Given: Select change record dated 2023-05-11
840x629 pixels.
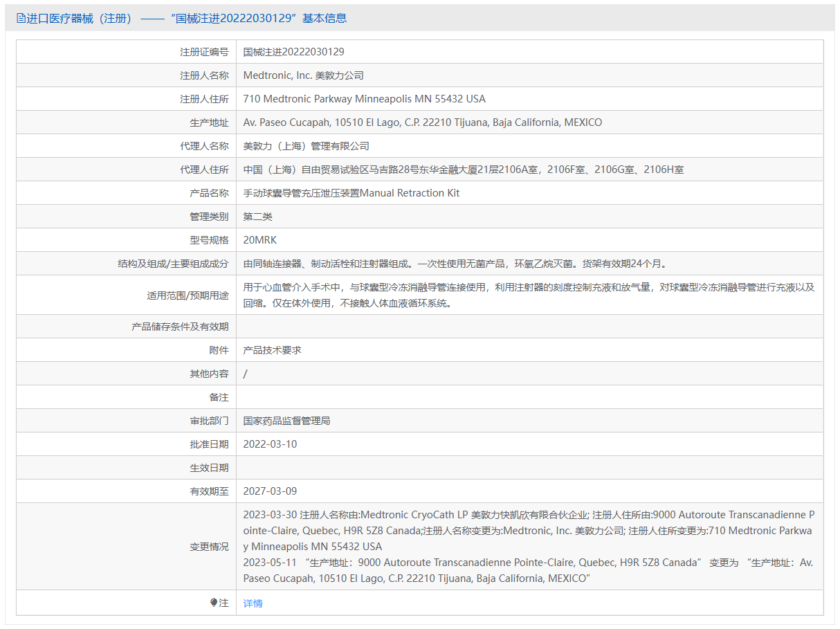Looking at the screenshot, I should pos(529,570).
